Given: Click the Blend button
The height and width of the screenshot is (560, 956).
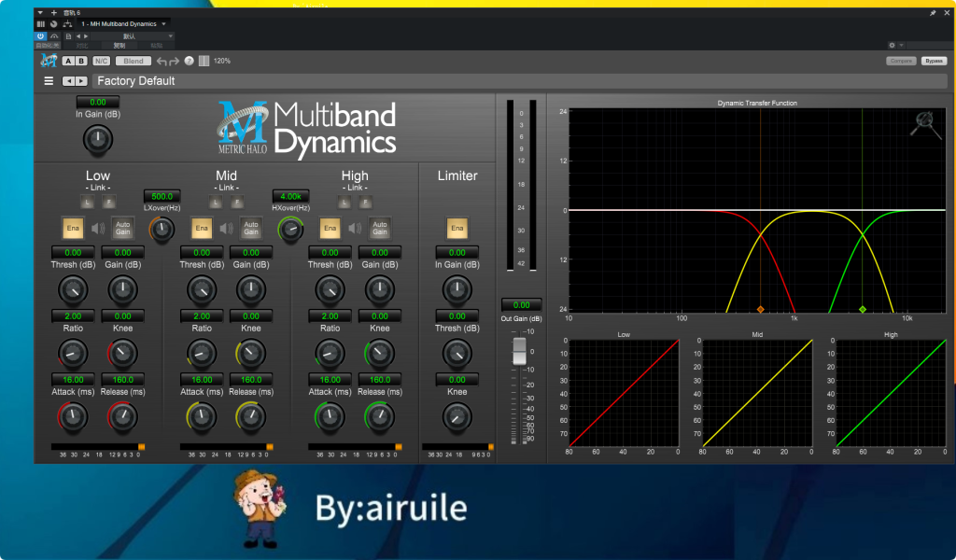Looking at the screenshot, I should tap(134, 61).
